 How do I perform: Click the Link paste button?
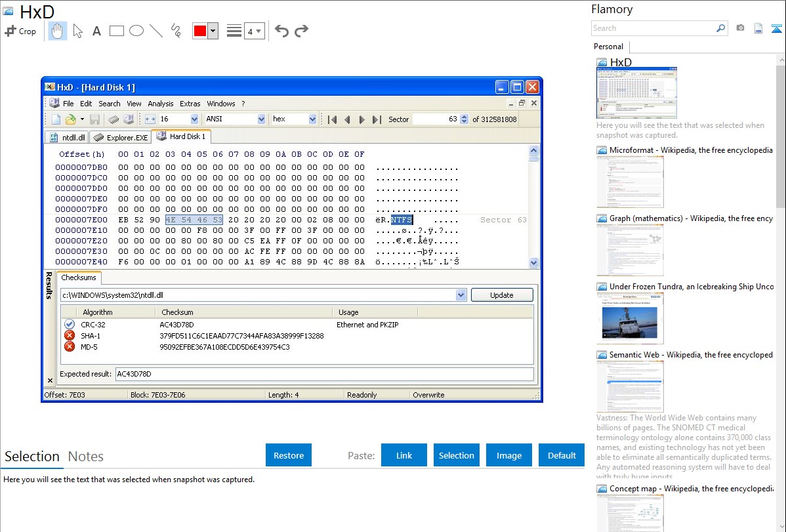[404, 455]
